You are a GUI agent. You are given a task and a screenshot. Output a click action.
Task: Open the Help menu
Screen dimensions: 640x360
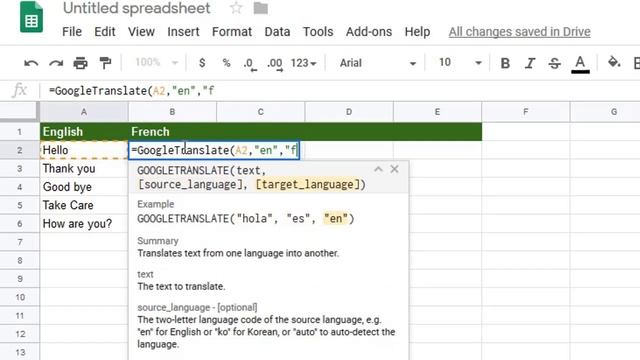[417, 32]
